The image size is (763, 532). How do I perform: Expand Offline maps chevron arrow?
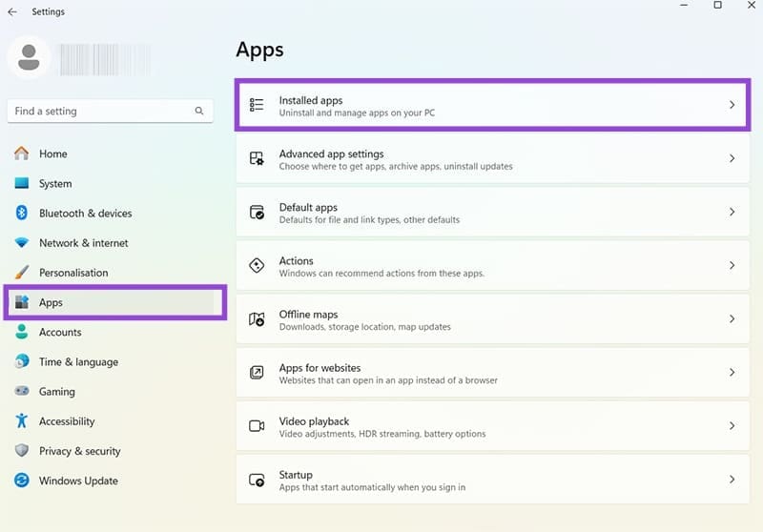coord(732,319)
